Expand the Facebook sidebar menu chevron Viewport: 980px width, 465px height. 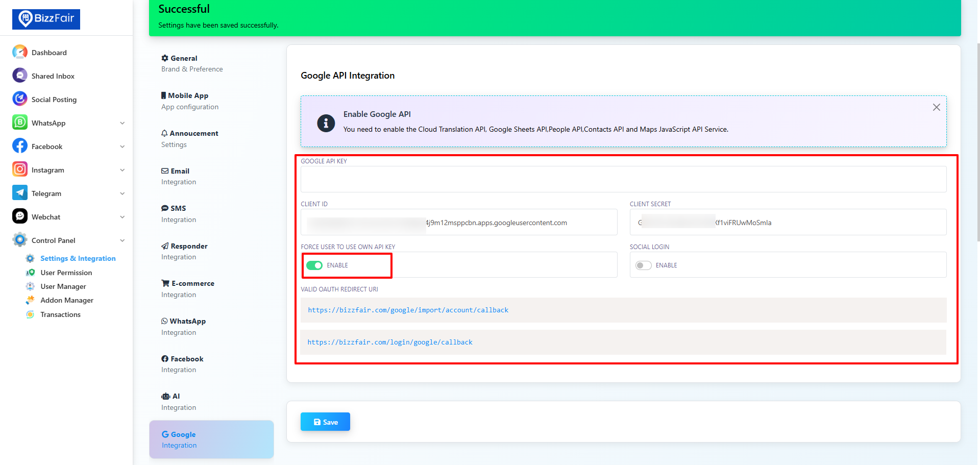point(122,146)
